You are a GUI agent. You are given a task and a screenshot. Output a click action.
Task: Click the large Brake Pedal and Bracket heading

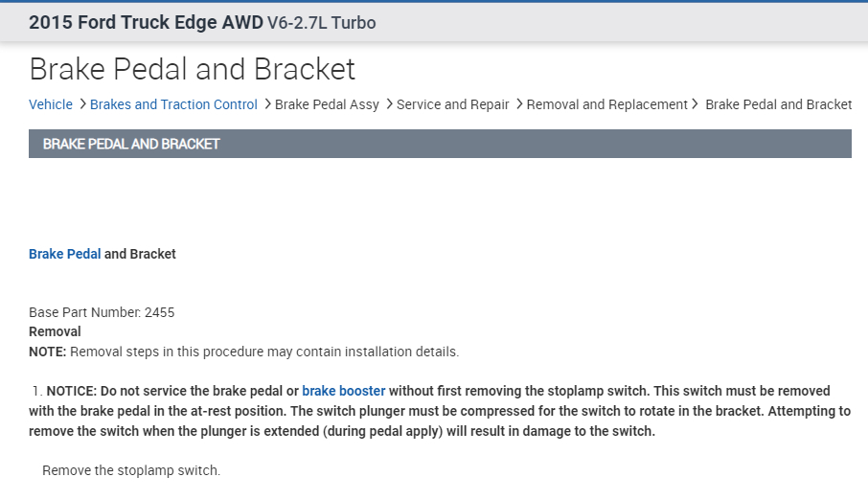192,69
